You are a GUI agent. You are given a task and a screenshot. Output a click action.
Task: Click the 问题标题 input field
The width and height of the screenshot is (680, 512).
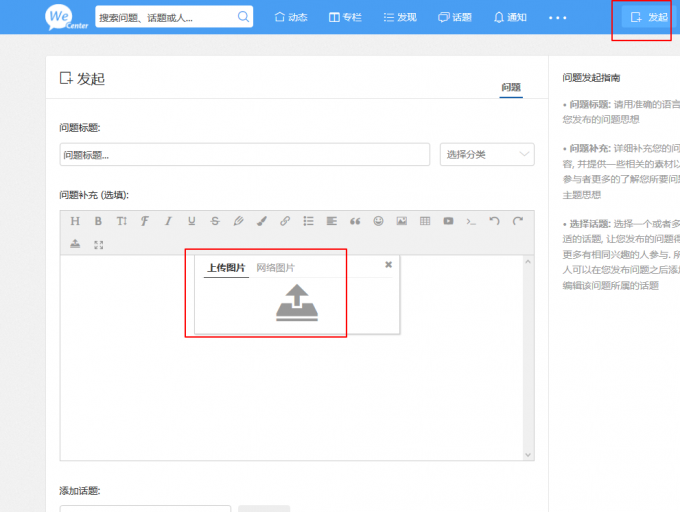click(245, 154)
